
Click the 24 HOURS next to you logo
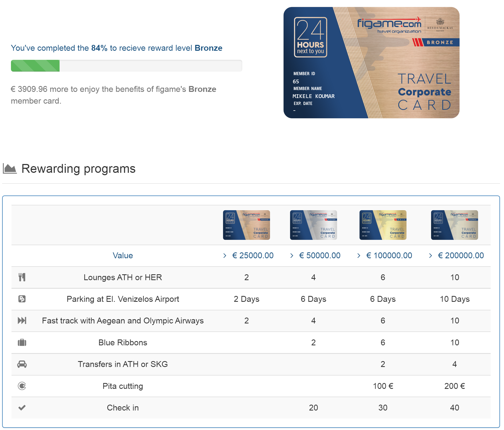coord(311,37)
